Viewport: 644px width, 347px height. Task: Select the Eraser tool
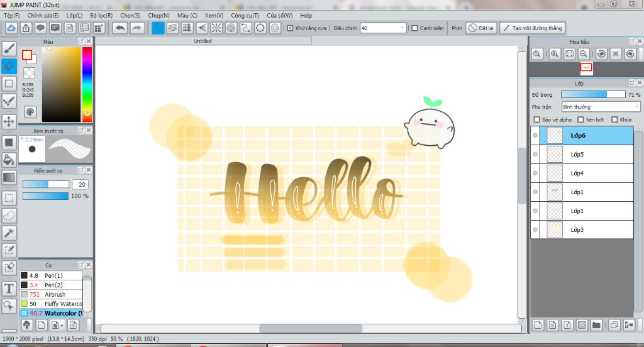[x=9, y=66]
